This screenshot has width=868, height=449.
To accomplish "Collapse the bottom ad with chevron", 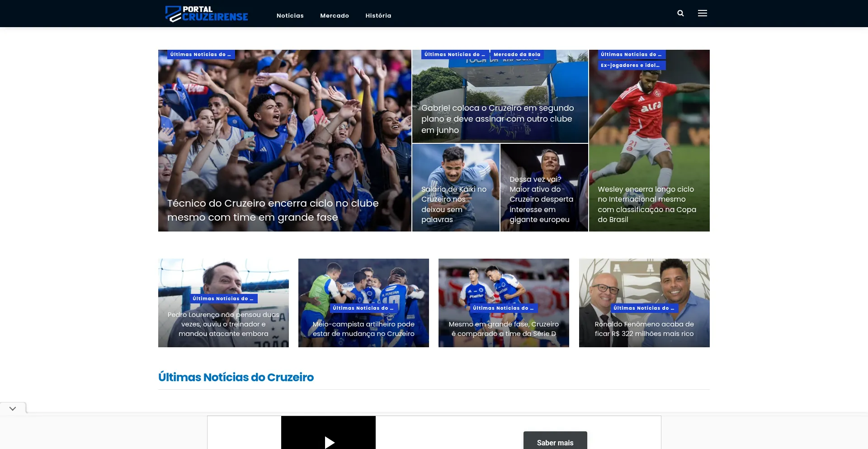I will [13, 408].
